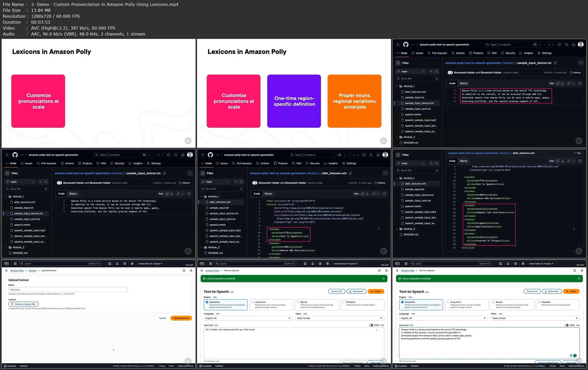The height and width of the screenshot is (370, 588).
Task: Click search files magnifier in top-right GitHub frame
Action: click(437, 71)
